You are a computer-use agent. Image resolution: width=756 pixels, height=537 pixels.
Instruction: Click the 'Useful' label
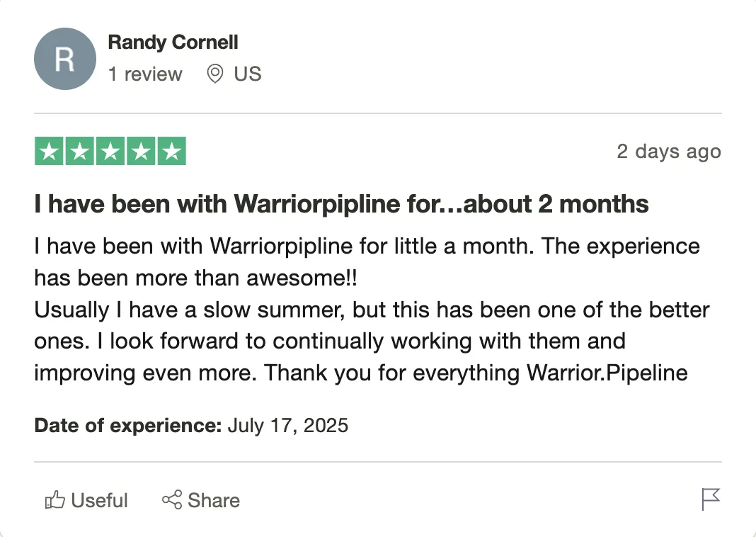coord(99,500)
